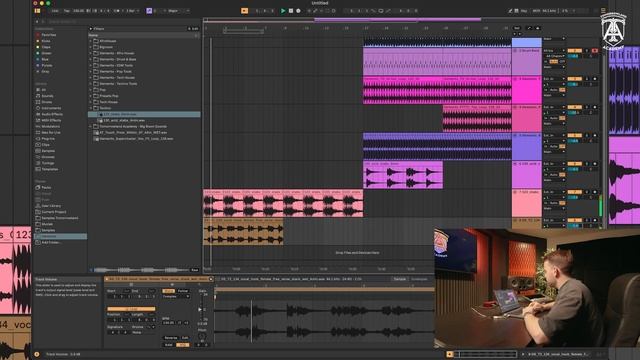Expand the Bigroom folder
Viewport: 640px width, 360px height.
[x=91, y=47]
